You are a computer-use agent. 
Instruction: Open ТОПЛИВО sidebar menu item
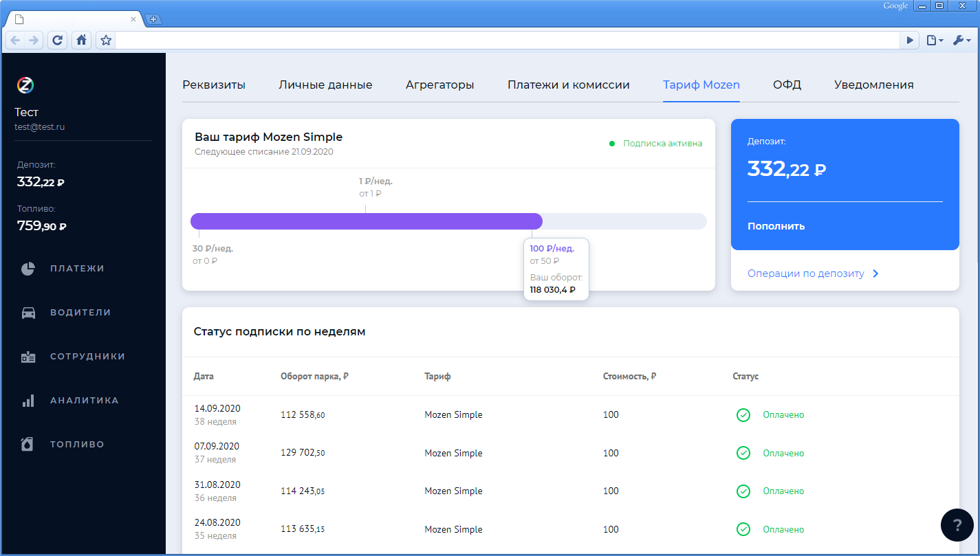click(77, 445)
